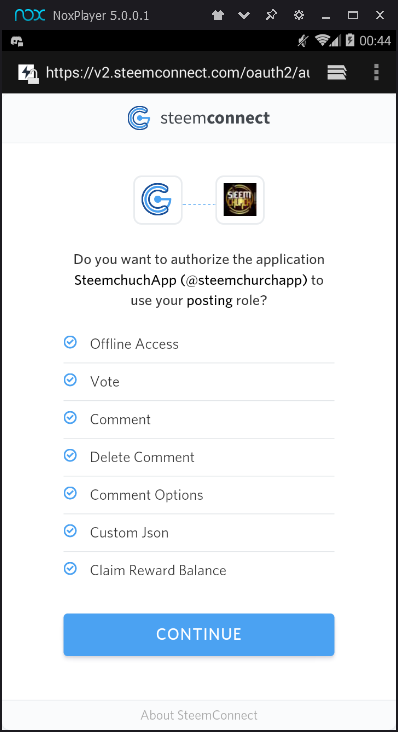Toggle the Vote permission checkmark
Screen dimensions: 398x742
(70, 380)
